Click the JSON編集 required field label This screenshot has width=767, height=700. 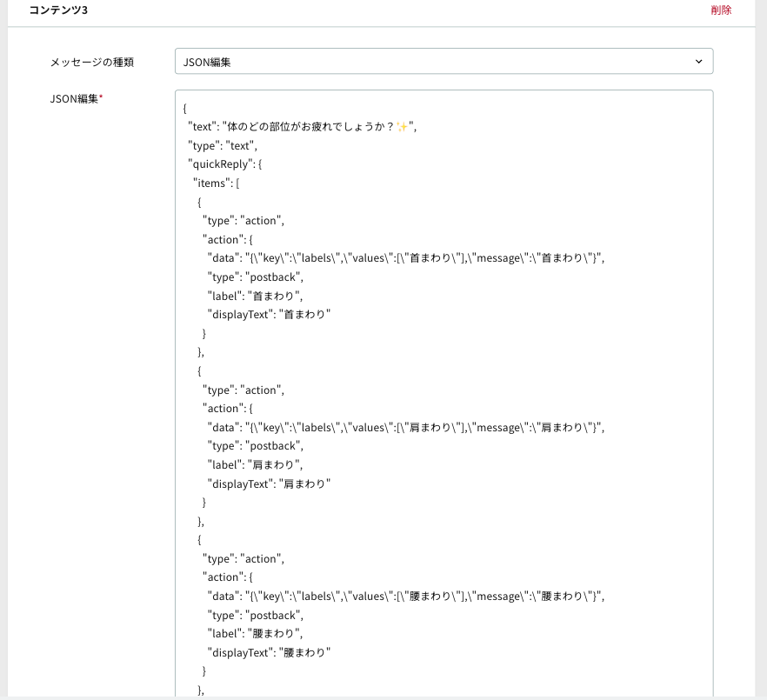[x=77, y=99]
